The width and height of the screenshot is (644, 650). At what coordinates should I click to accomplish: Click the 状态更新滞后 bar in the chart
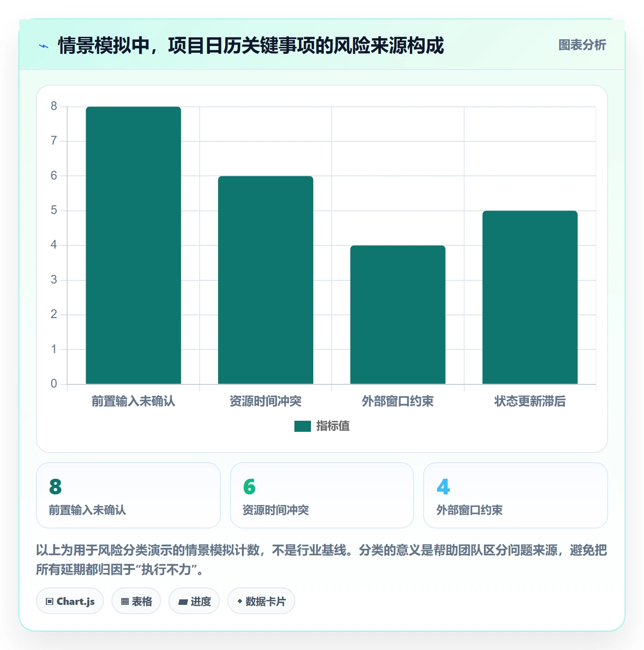(530, 297)
